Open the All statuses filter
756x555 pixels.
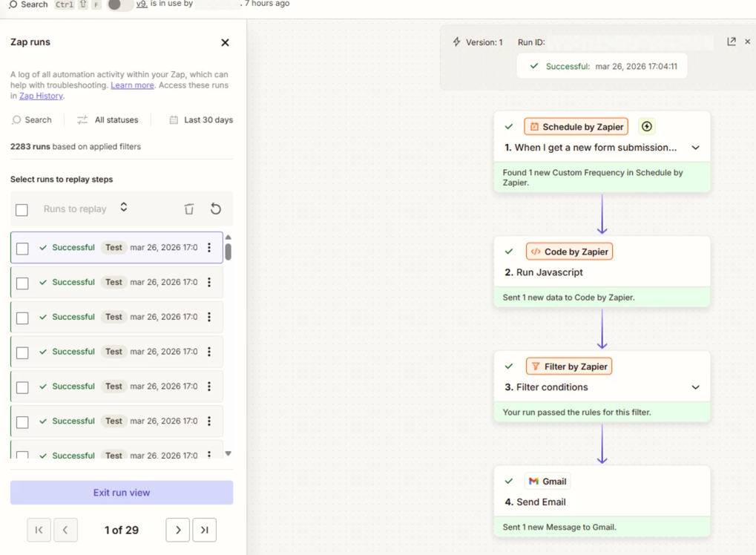pos(108,119)
